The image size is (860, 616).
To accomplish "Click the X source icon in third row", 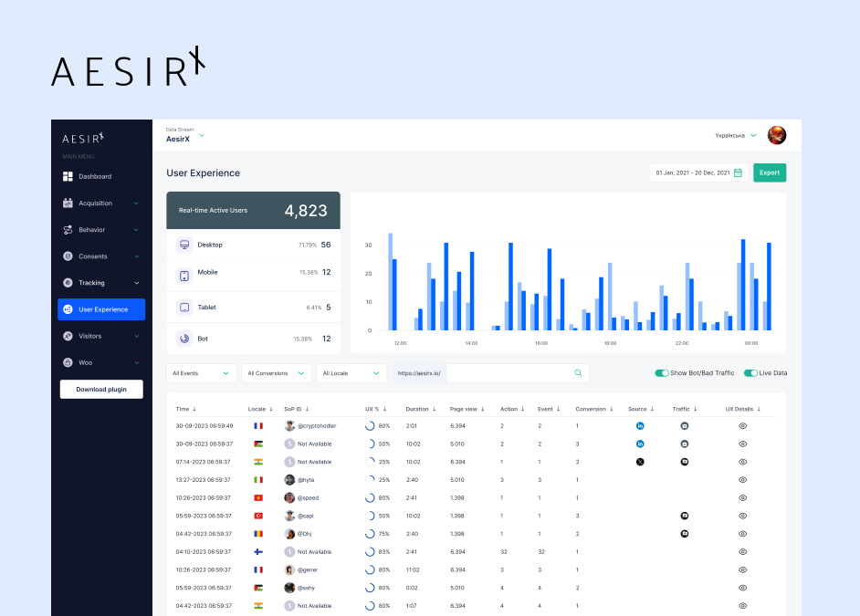I will pyautogui.click(x=640, y=462).
